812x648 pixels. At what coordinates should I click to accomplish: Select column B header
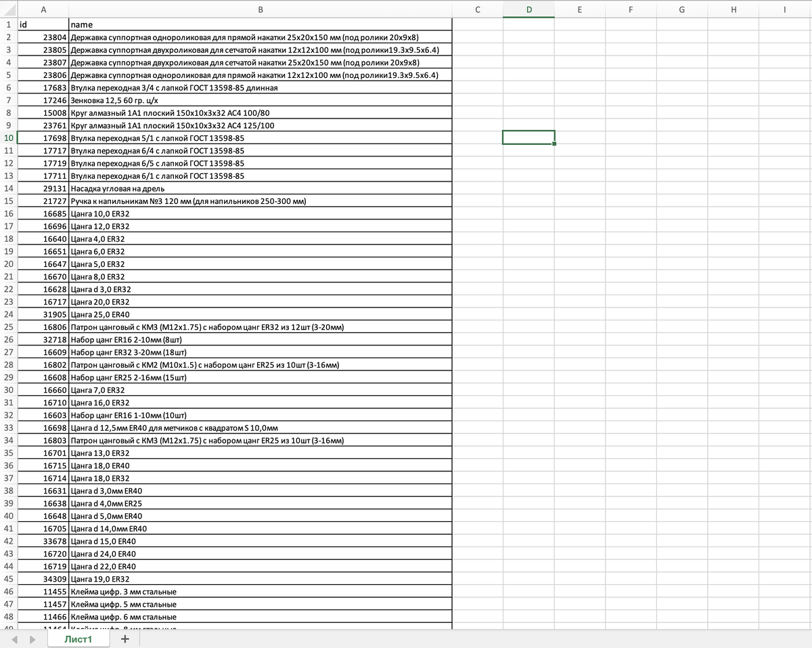pos(261,9)
